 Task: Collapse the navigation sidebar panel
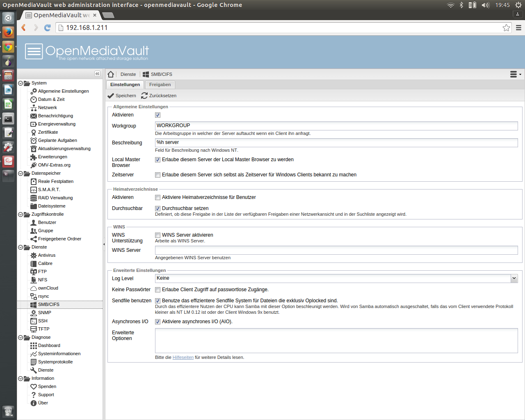coord(97,74)
